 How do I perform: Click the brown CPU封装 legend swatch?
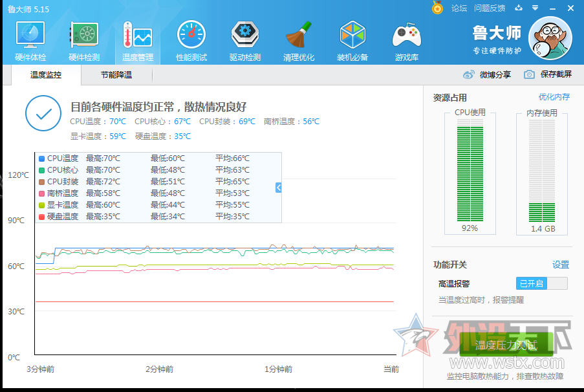click(41, 182)
